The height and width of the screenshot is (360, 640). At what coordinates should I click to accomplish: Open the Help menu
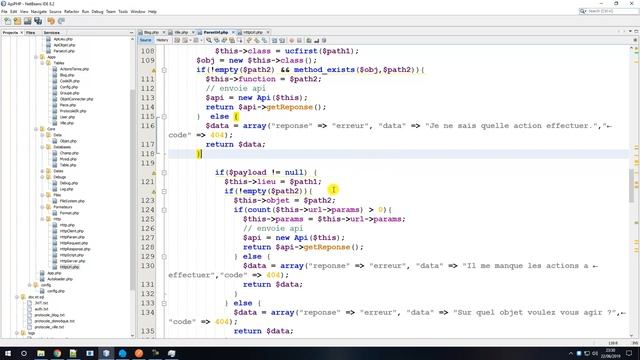[x=152, y=11]
